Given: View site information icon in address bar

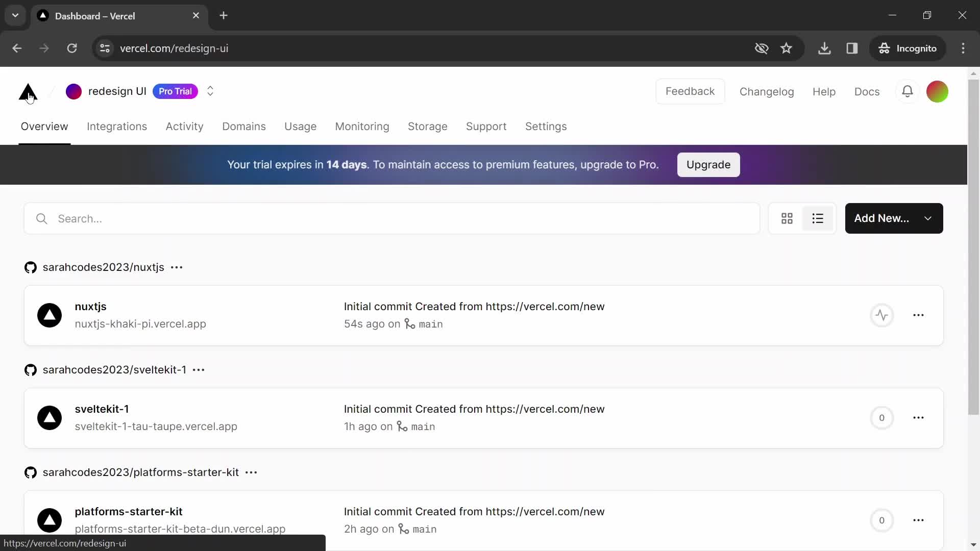Looking at the screenshot, I should click(105, 48).
